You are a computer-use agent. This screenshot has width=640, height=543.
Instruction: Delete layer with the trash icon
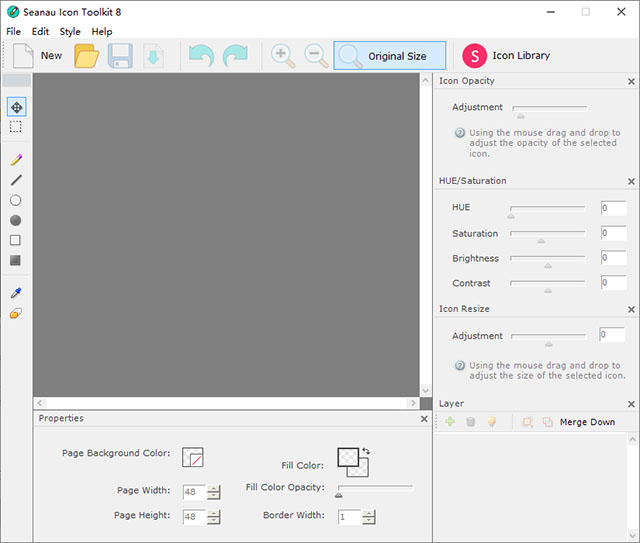click(471, 421)
